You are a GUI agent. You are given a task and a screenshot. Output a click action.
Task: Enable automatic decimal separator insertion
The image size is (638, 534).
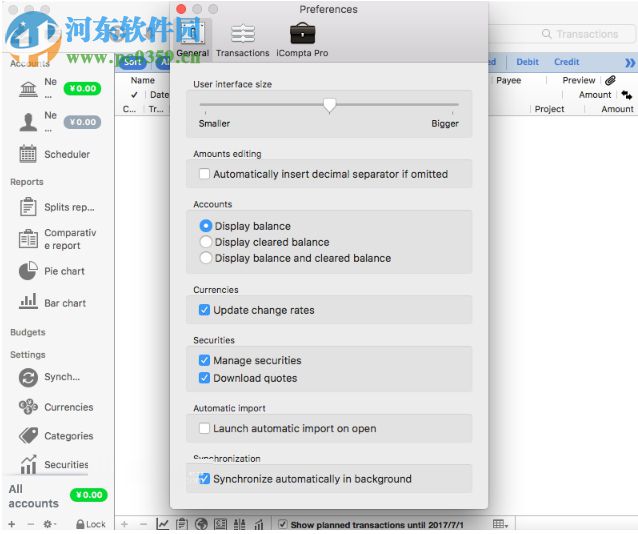tap(204, 174)
